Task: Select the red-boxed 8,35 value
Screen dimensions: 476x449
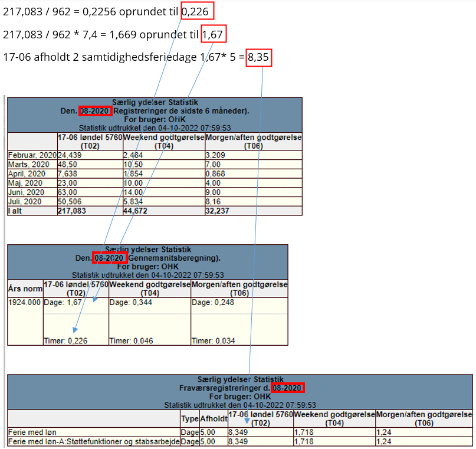Action: 258,57
